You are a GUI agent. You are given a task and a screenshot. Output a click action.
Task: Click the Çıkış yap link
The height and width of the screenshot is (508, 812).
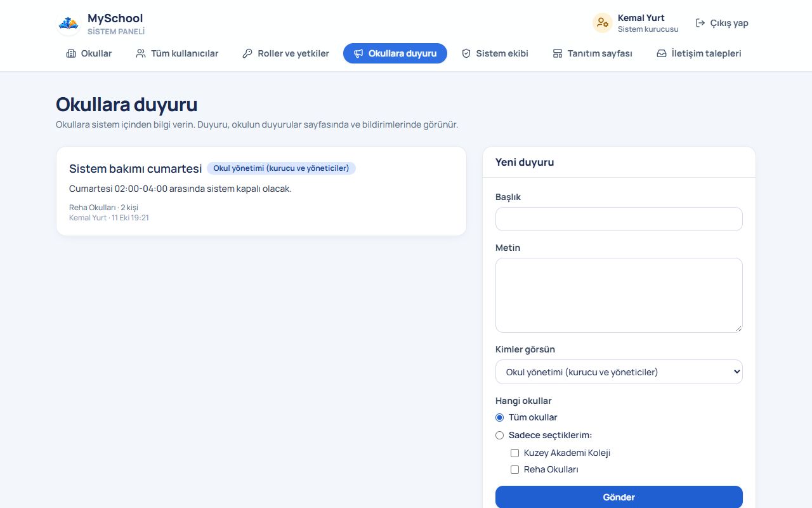[722, 23]
